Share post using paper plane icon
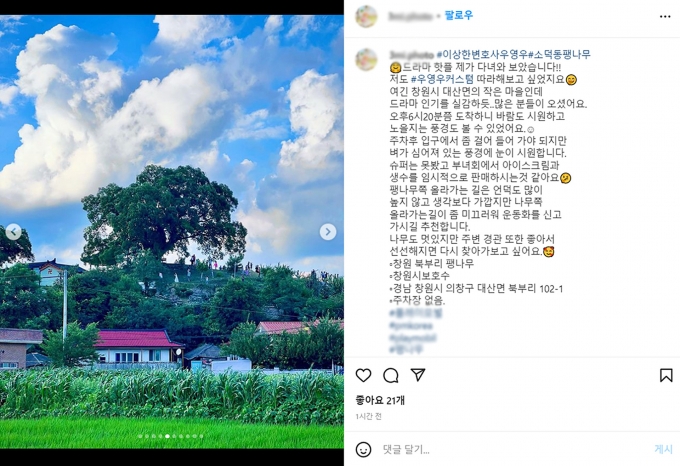This screenshot has width=680, height=466. pyautogui.click(x=418, y=375)
